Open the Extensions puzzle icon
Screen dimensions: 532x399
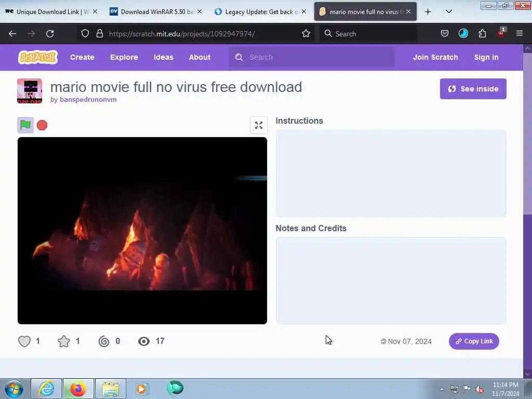pyautogui.click(x=482, y=34)
